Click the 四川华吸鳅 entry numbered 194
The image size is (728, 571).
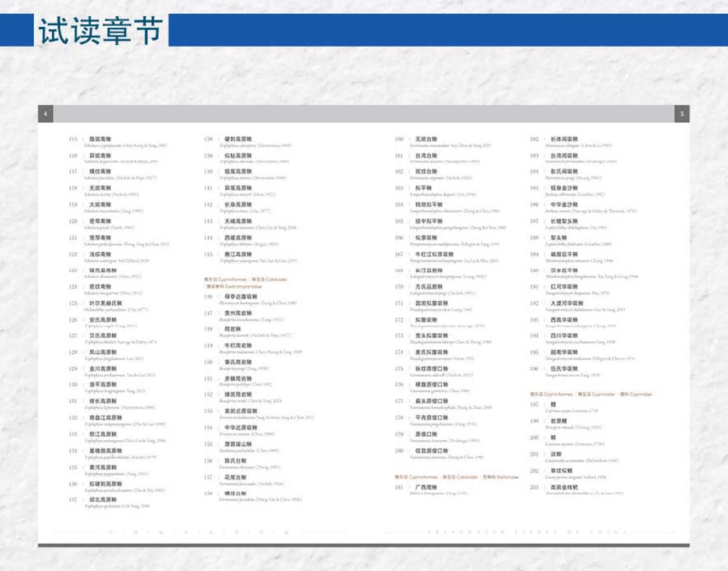564,336
